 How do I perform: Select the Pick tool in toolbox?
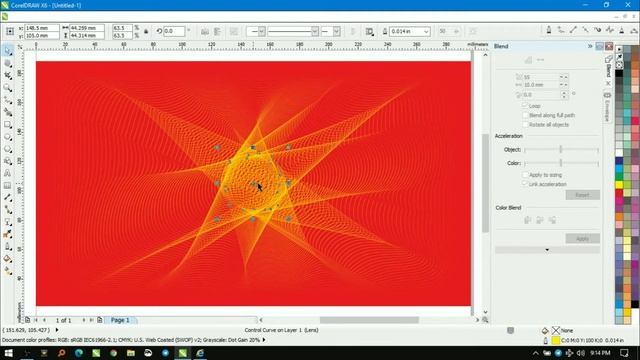tap(8, 51)
